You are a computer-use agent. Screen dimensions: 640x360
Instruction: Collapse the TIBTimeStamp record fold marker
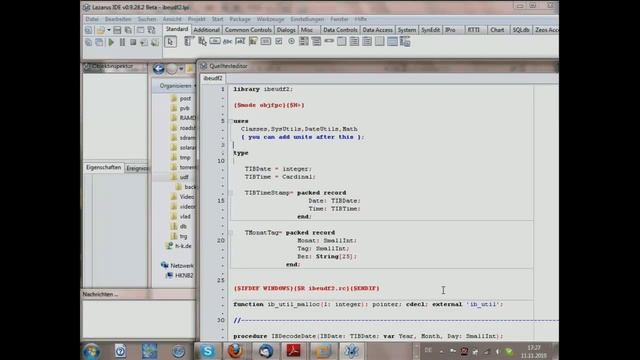click(231, 193)
